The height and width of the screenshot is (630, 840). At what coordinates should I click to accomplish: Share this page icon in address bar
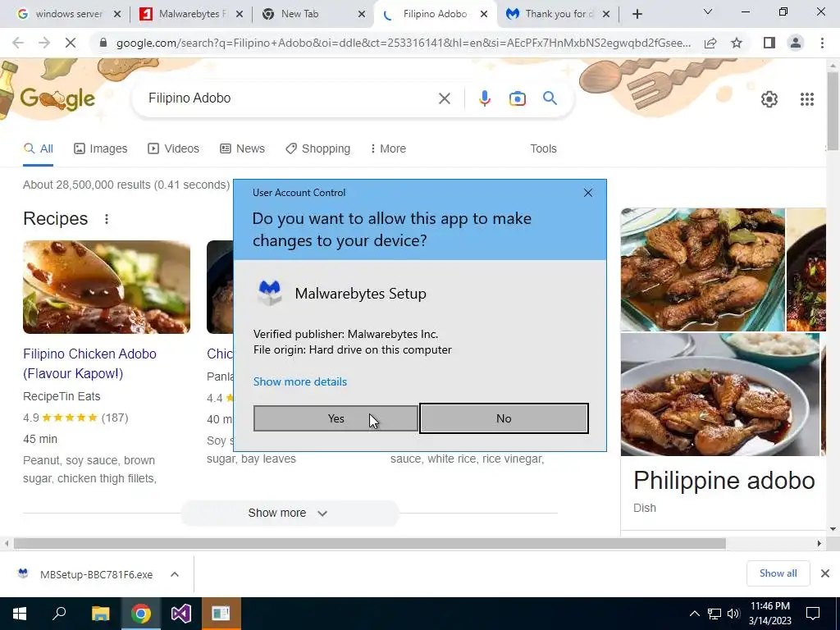pos(710,43)
